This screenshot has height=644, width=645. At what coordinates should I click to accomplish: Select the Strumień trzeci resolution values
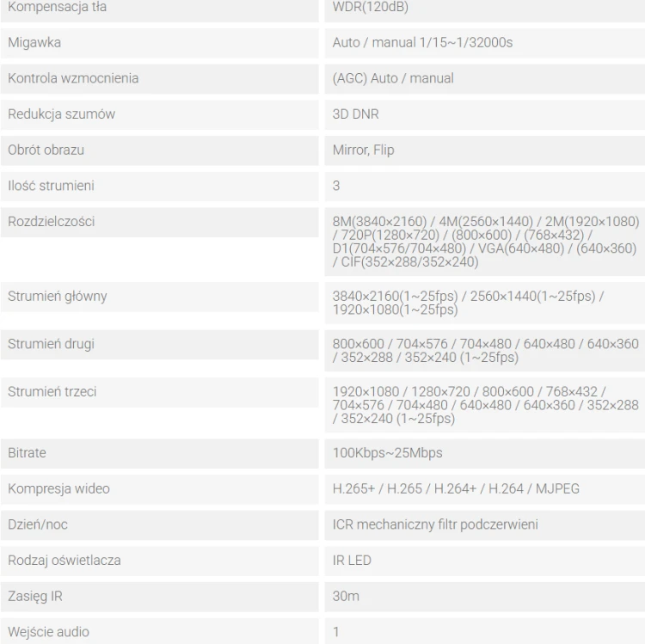(x=485, y=405)
